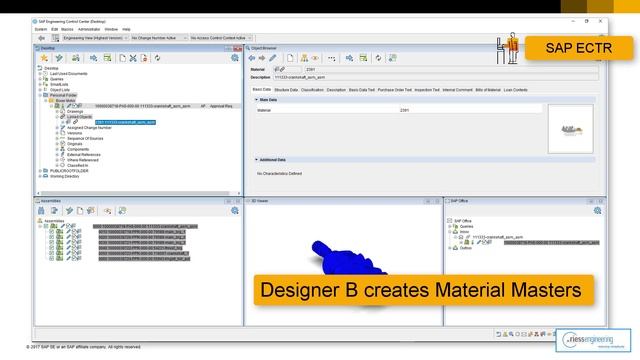This screenshot has width=640, height=360.
Task: Click the material preview thumbnail image
Action: pos(571,129)
